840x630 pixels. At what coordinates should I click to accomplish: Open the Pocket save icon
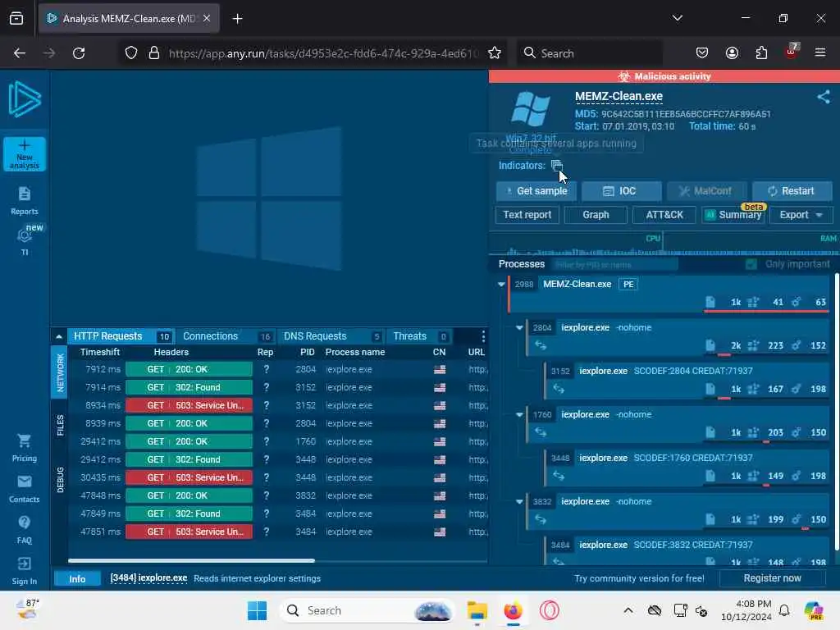pyautogui.click(x=702, y=53)
